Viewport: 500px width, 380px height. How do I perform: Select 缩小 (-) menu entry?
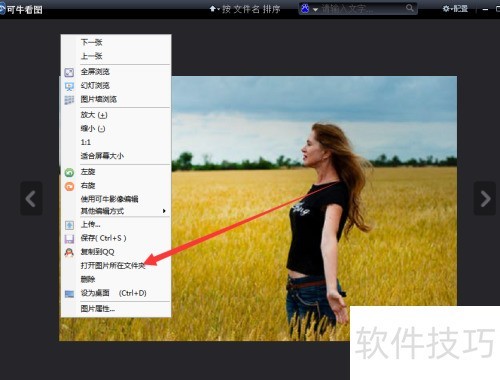point(116,129)
